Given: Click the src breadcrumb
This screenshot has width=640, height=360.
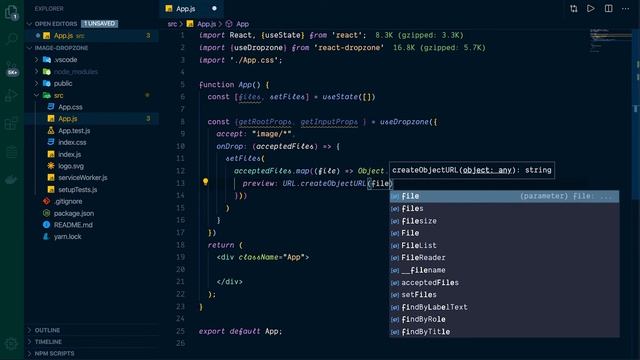Looking at the screenshot, I should click(172, 24).
